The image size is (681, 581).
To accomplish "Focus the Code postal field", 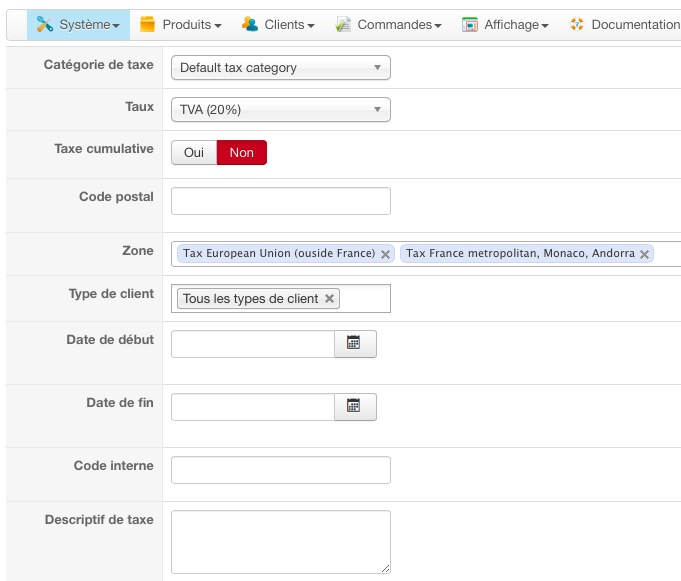I will (x=280, y=201).
